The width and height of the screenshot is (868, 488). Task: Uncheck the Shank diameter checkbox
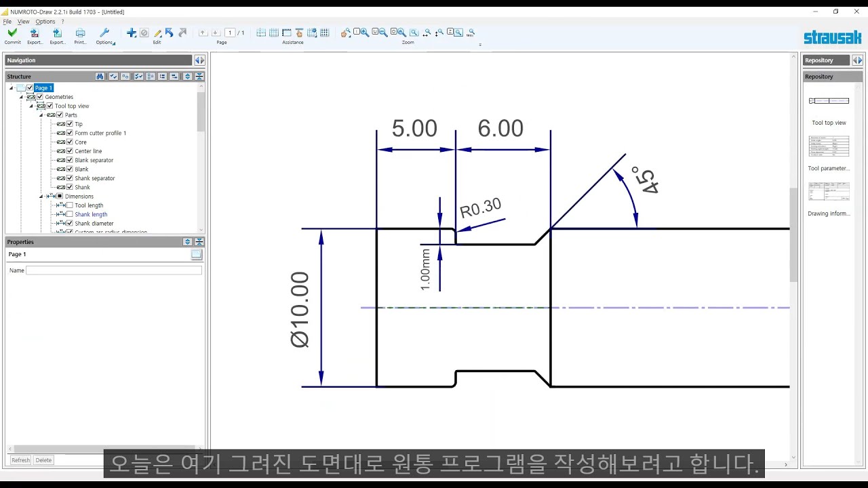(70, 223)
